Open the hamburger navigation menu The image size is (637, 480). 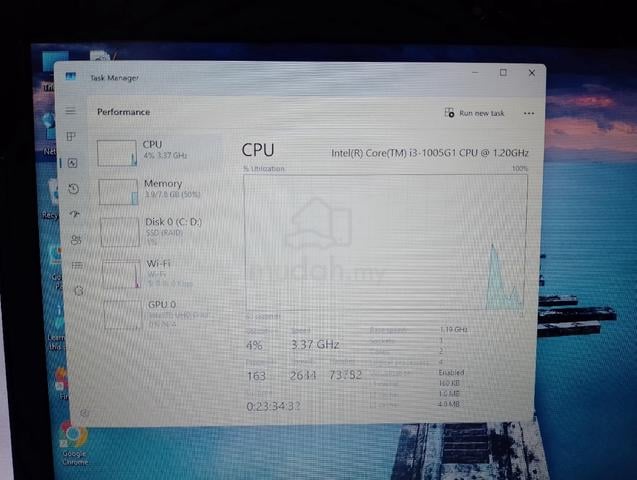tap(71, 110)
